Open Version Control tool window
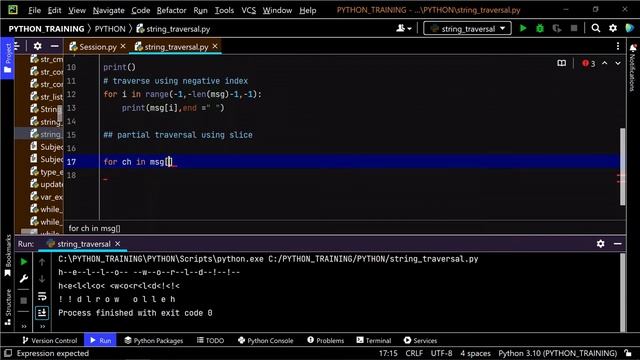 tap(49, 340)
